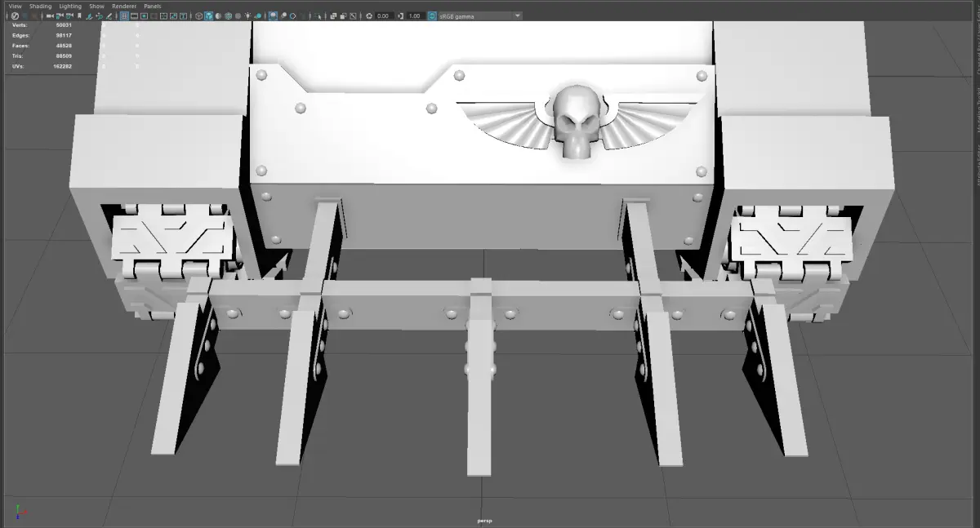The width and height of the screenshot is (980, 528).
Task: Click the use all lights bulb icon
Action: 247,16
